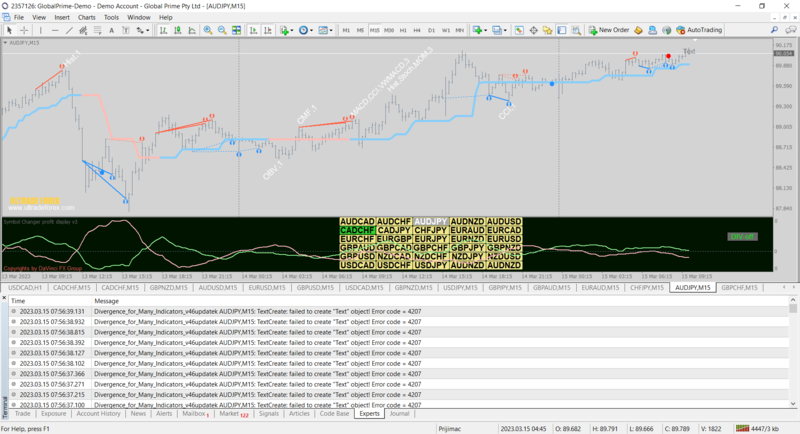Open the Insert menu
This screenshot has width=800, height=434.
click(x=62, y=17)
